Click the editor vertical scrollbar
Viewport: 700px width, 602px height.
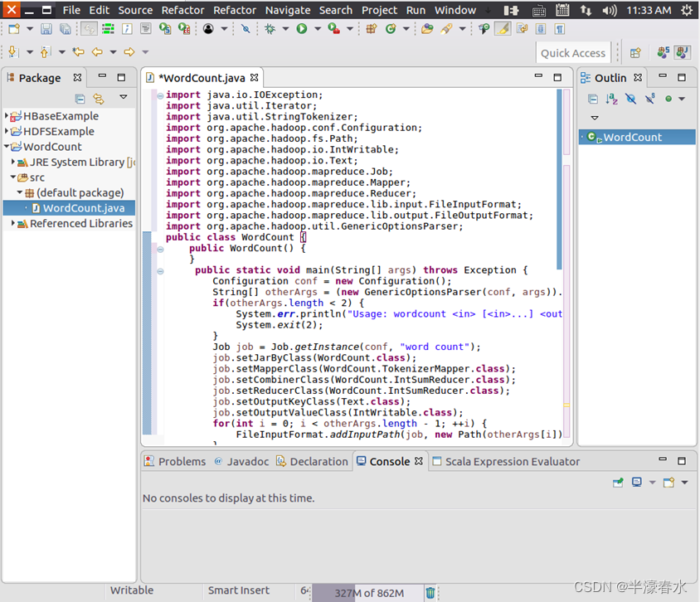[x=559, y=179]
